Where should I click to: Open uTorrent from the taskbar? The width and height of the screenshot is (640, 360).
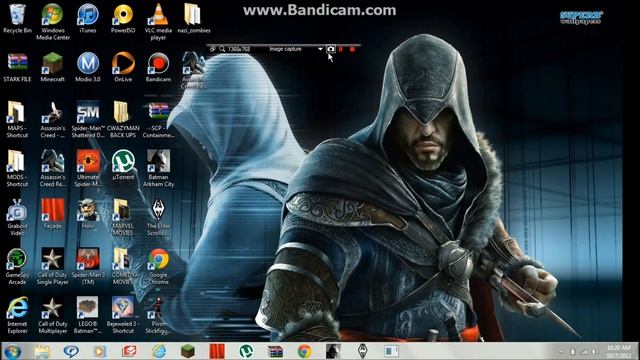click(x=246, y=351)
